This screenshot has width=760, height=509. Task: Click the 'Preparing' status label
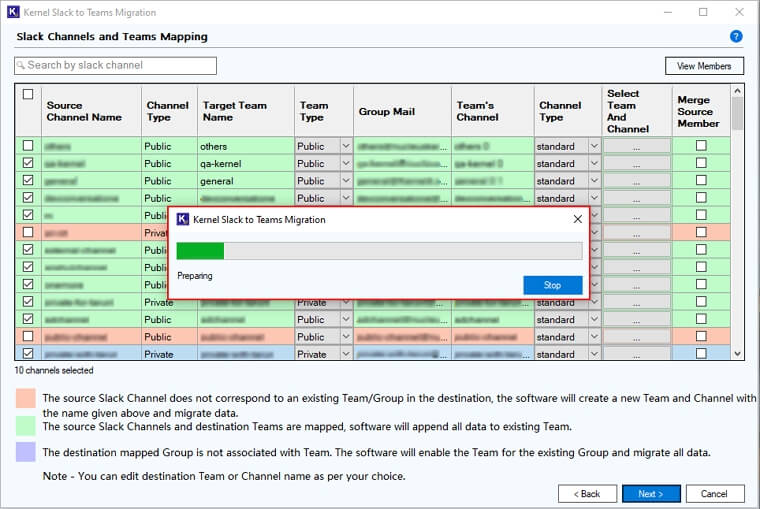click(195, 276)
